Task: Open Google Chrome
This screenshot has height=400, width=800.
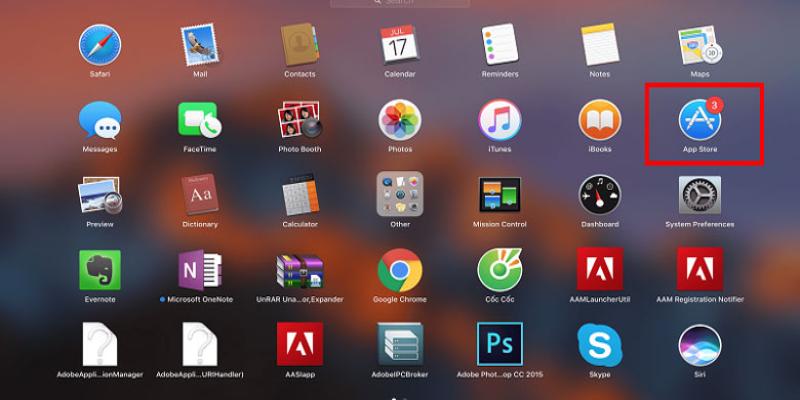Action: [399, 270]
